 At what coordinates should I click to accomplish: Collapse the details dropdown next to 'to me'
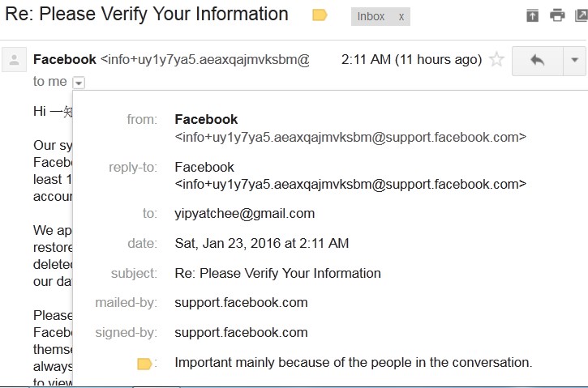click(79, 82)
